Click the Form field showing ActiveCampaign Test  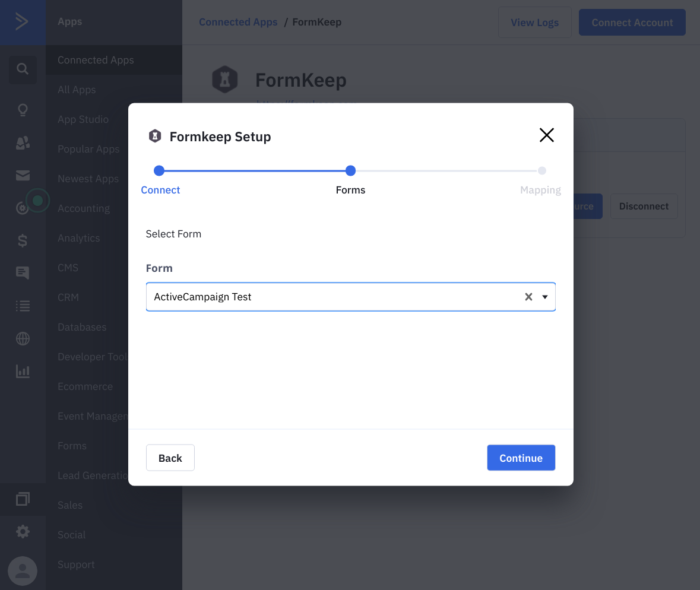pyautogui.click(x=350, y=297)
